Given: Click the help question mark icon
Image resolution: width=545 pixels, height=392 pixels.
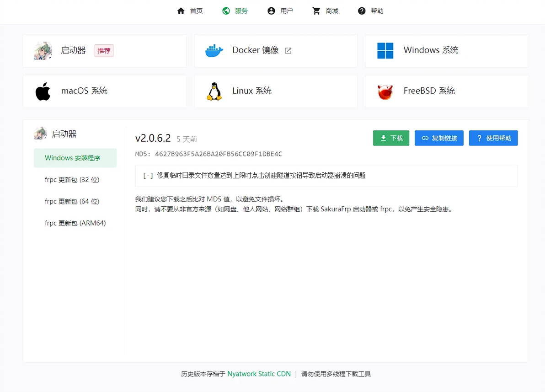Looking at the screenshot, I should point(362,11).
